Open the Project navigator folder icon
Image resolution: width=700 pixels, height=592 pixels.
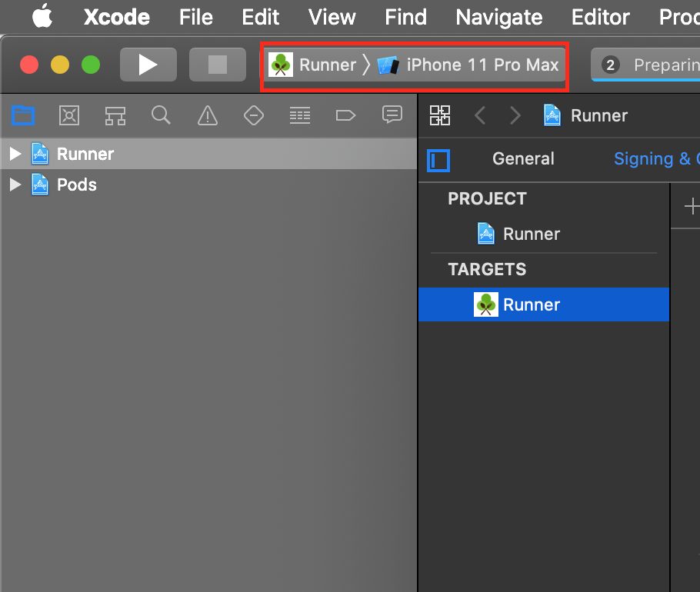(x=24, y=115)
